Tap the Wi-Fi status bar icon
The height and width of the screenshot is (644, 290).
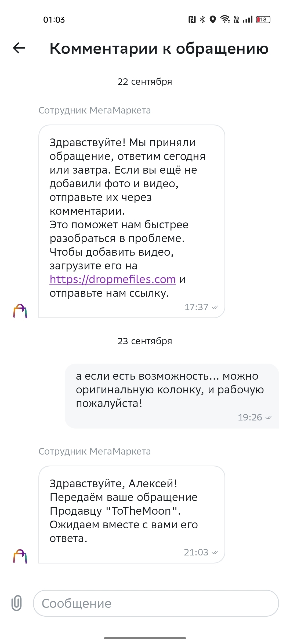(x=225, y=20)
